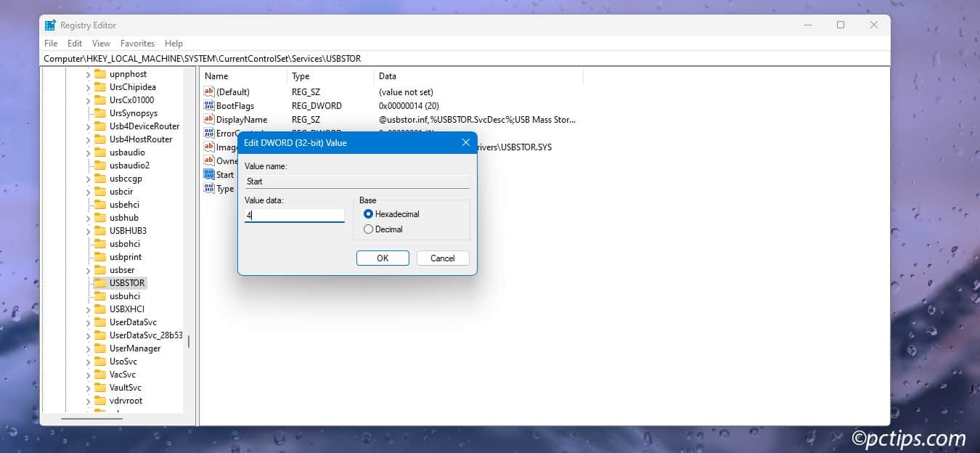Click the USBXHCI folder icon
Viewport: 980px width, 453px height.
100,309
